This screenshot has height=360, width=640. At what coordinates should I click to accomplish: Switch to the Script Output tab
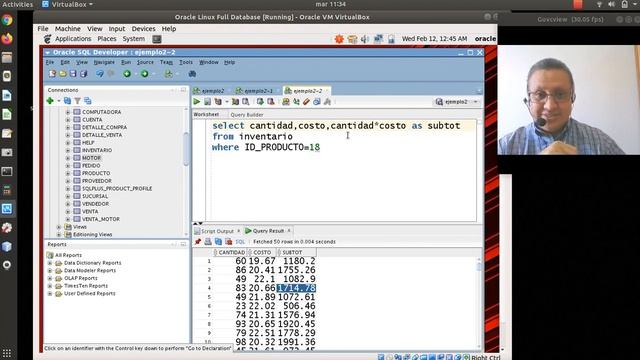[218, 231]
